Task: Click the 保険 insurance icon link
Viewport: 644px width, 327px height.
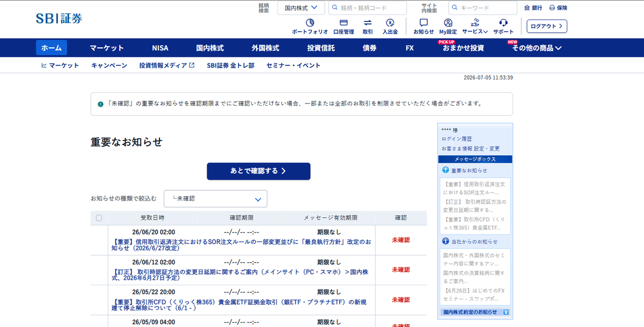Action: (558, 8)
